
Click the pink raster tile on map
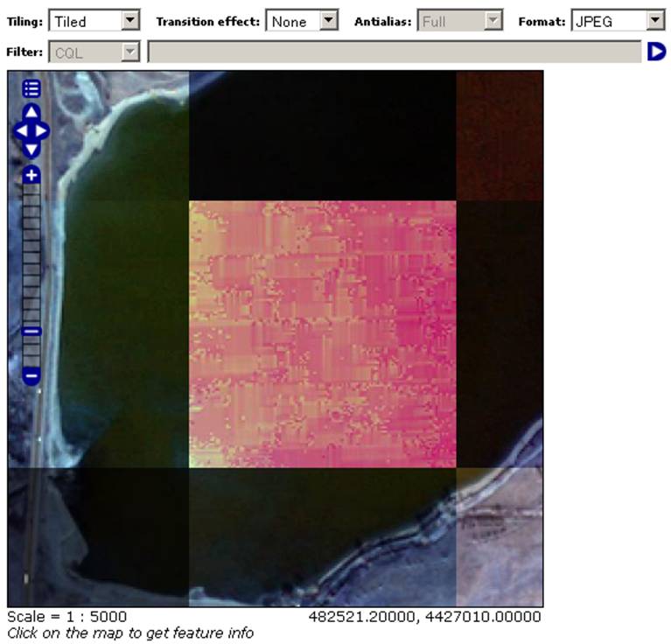tap(323, 334)
